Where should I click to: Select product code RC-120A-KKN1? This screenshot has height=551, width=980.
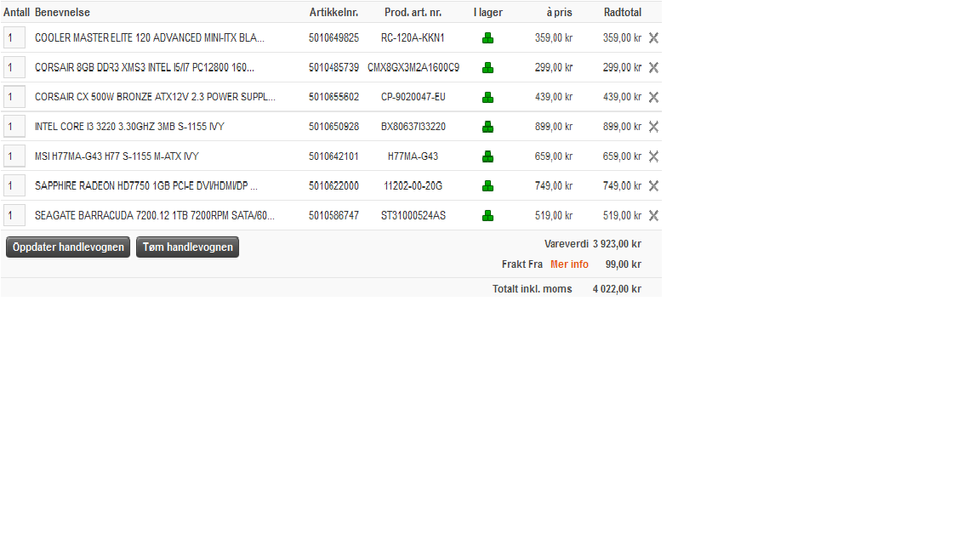tap(413, 38)
